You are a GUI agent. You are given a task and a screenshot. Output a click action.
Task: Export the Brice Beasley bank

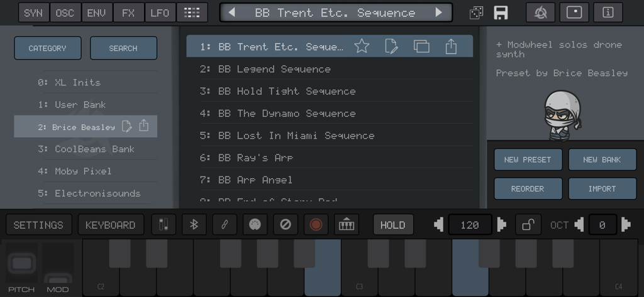coord(144,126)
